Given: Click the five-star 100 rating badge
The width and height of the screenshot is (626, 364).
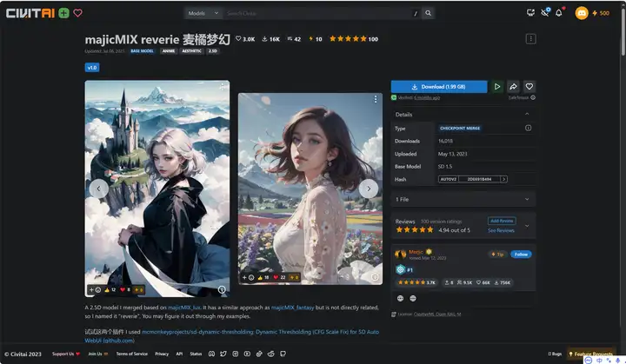Looking at the screenshot, I should (x=354, y=39).
